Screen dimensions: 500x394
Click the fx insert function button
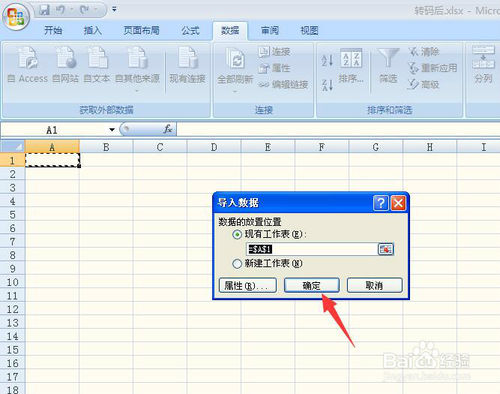(168, 129)
